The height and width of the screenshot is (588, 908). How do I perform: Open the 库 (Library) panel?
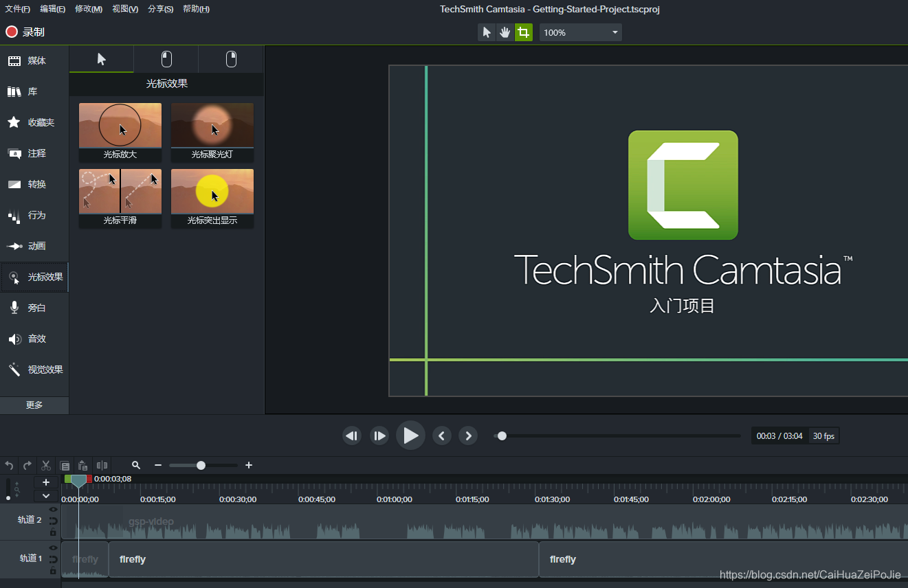coord(34,92)
